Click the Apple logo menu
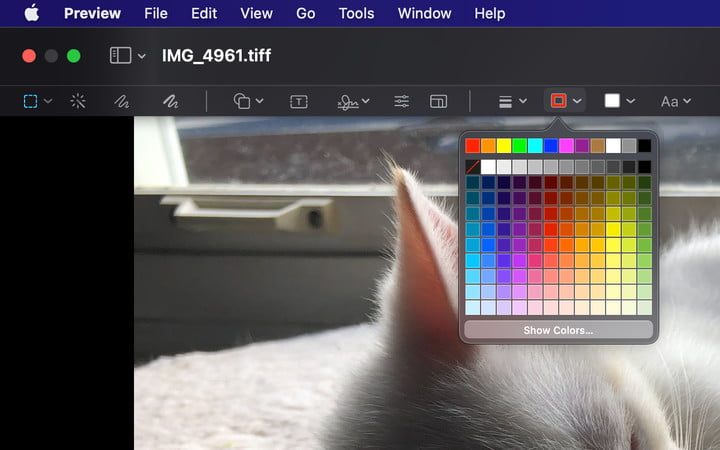 click(31, 13)
